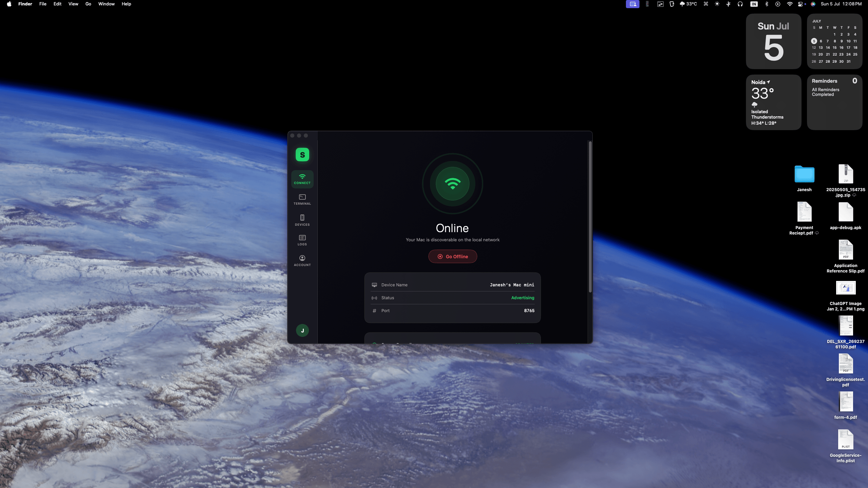Open the Apple menu
Viewport: 868px width, 488px height.
9,4
